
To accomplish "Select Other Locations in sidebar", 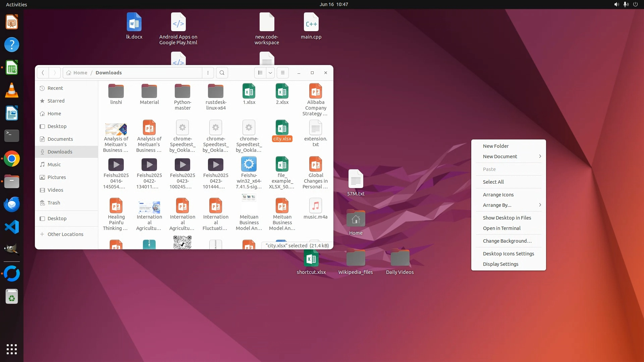I will point(65,234).
